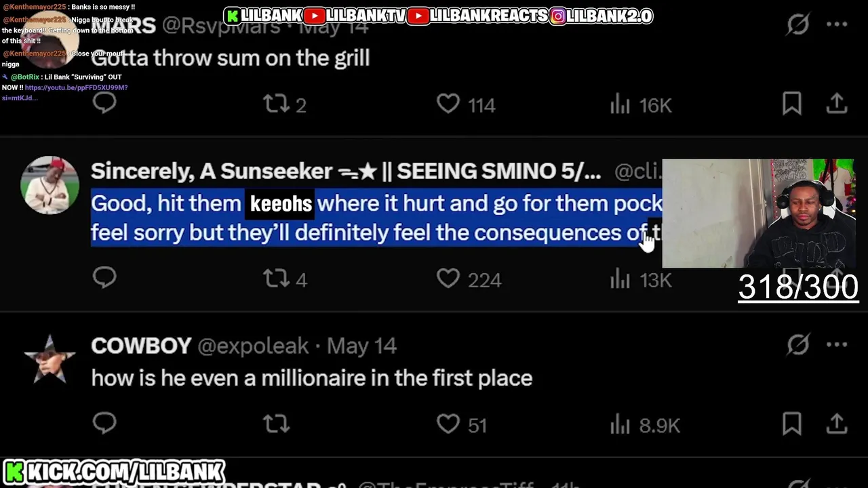
Task: View analytics for the 16K-views tweet
Action: coord(640,105)
